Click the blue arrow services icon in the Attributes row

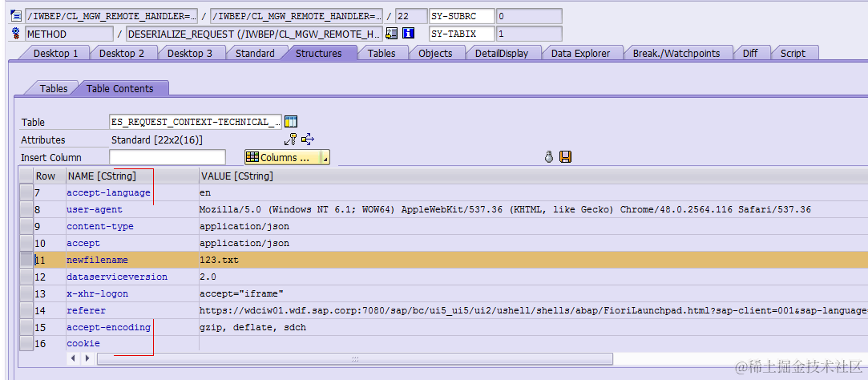click(308, 139)
